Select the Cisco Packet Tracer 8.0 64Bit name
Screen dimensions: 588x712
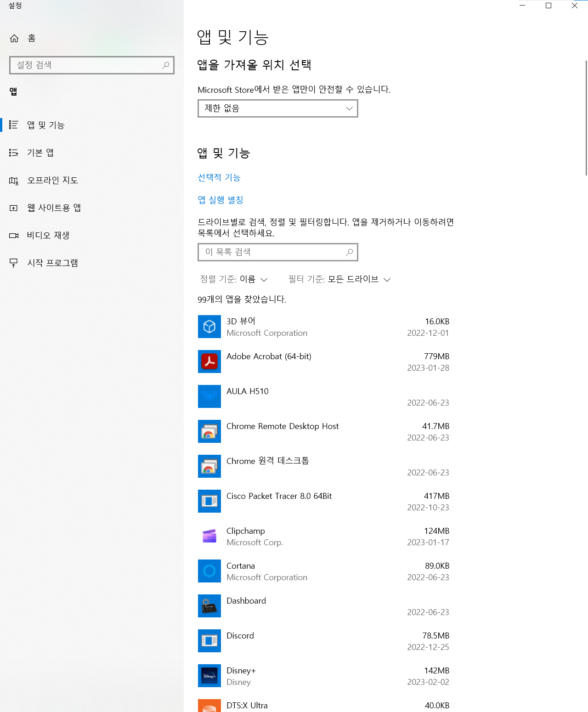click(x=279, y=496)
